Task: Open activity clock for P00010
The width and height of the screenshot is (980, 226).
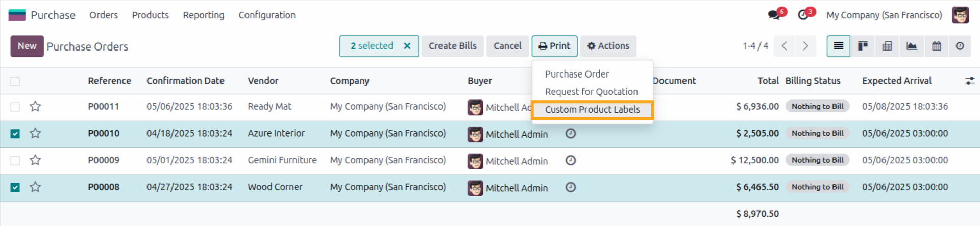Action: click(x=571, y=133)
